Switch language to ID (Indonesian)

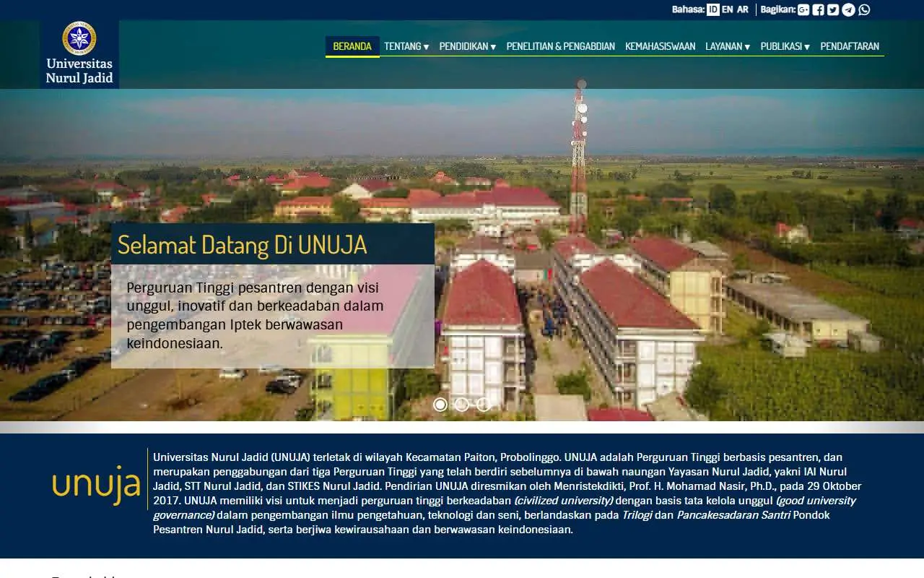712,9
